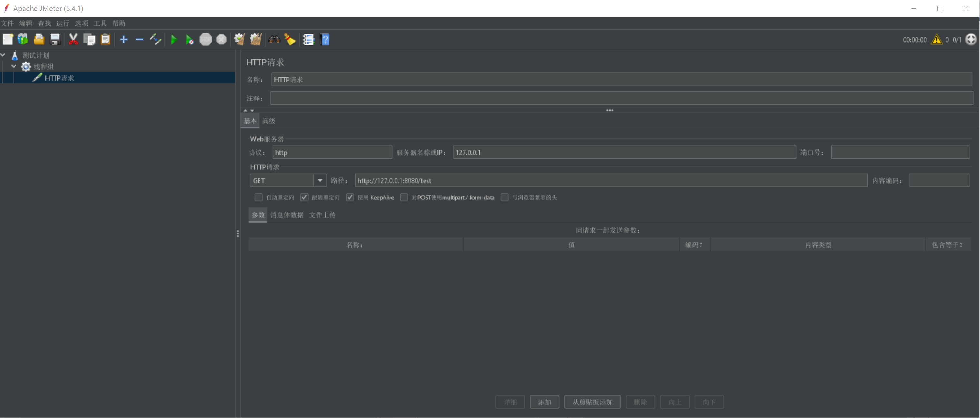Save the test plan with the floppy disk icon

55,40
